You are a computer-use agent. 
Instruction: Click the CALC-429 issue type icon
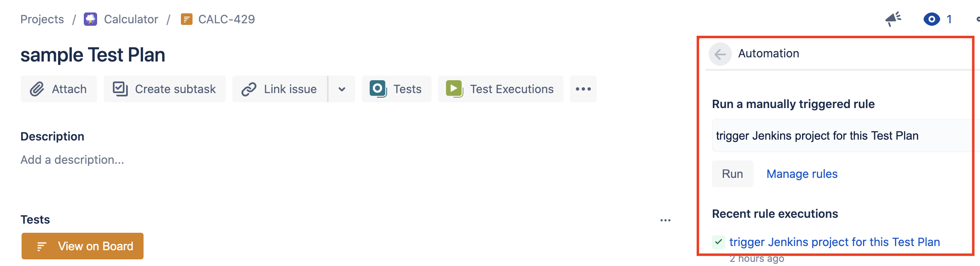(x=187, y=19)
